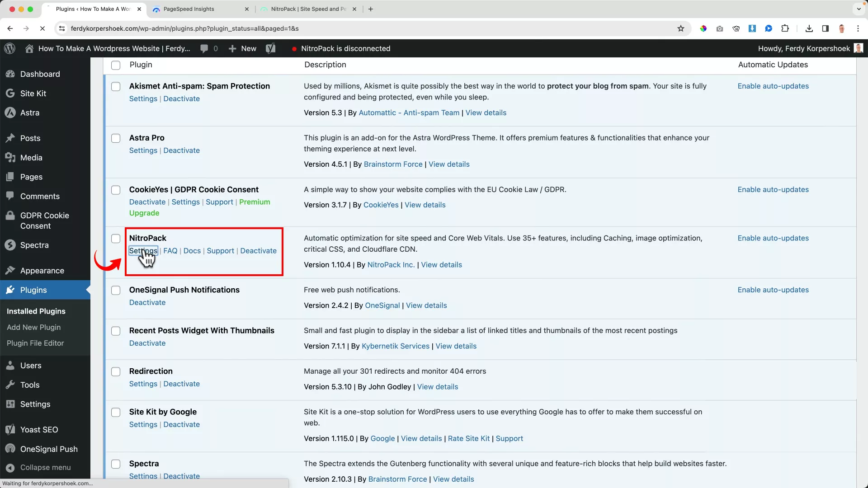Collapse the admin menu via Collapse menu
This screenshot has width=868, height=488.
45,467
